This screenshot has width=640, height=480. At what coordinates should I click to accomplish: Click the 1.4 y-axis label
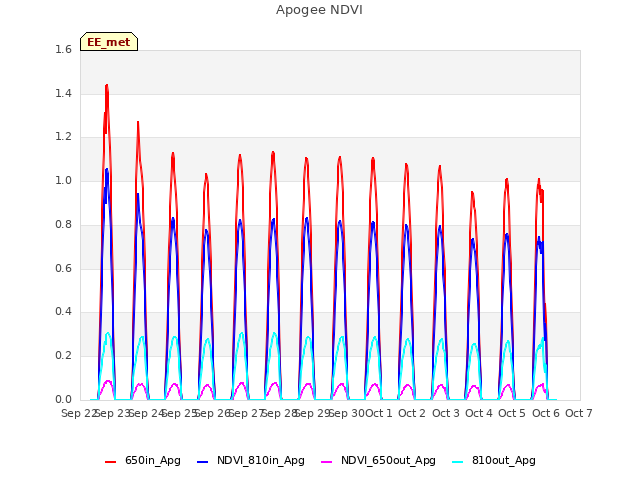63,93
